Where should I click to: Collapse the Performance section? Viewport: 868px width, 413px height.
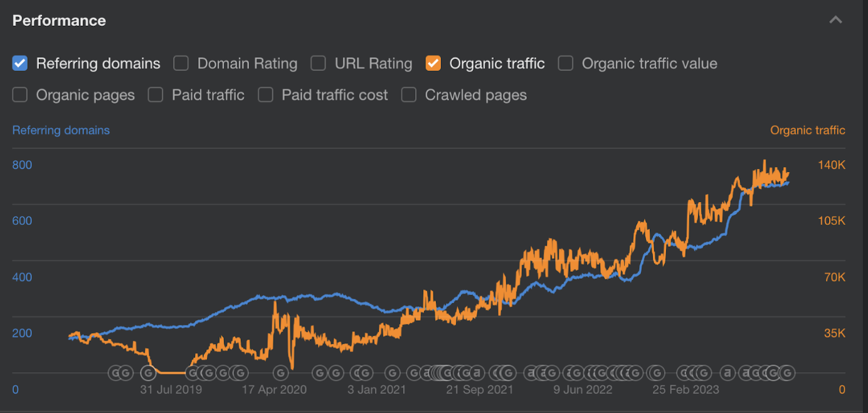(835, 19)
